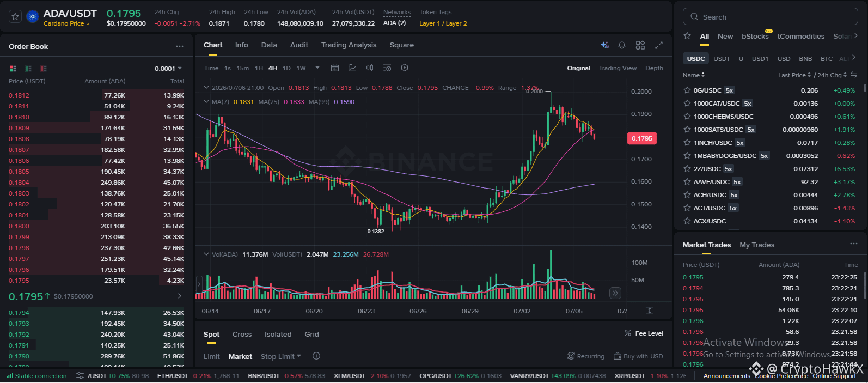The image size is (868, 383).
Task: Filter market list by USDT
Action: point(722,59)
